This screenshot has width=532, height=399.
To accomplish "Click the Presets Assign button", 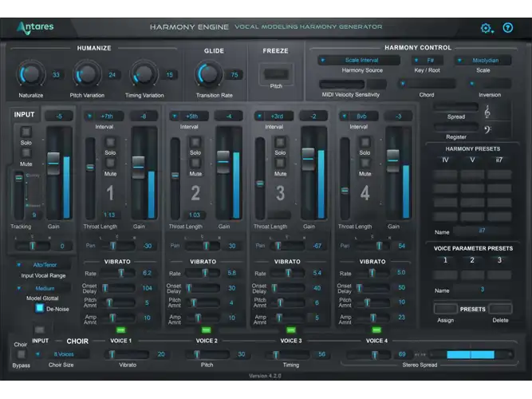I will [445, 309].
